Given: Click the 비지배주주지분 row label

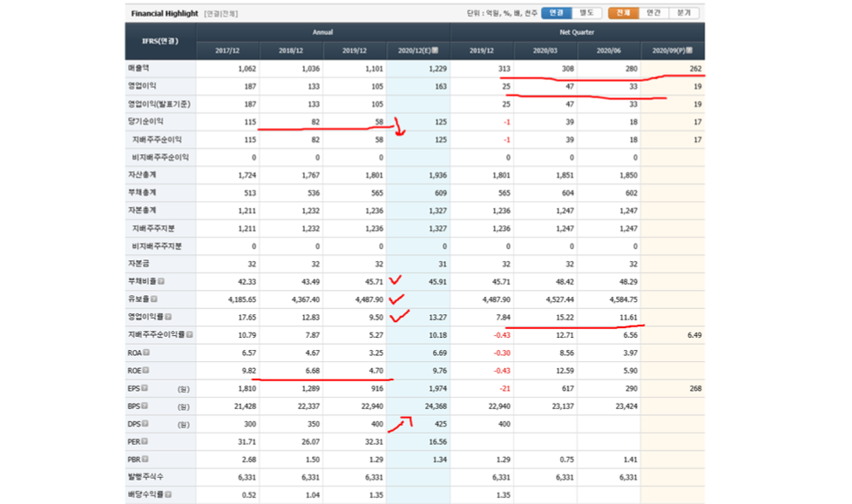Looking at the screenshot, I should [x=157, y=246].
